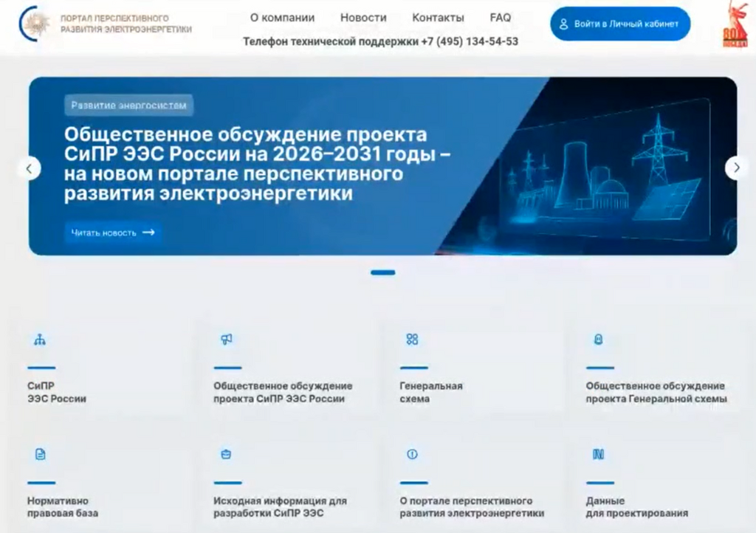This screenshot has width=756, height=533.
Task: Click the portal logo in the header
Action: (35, 24)
